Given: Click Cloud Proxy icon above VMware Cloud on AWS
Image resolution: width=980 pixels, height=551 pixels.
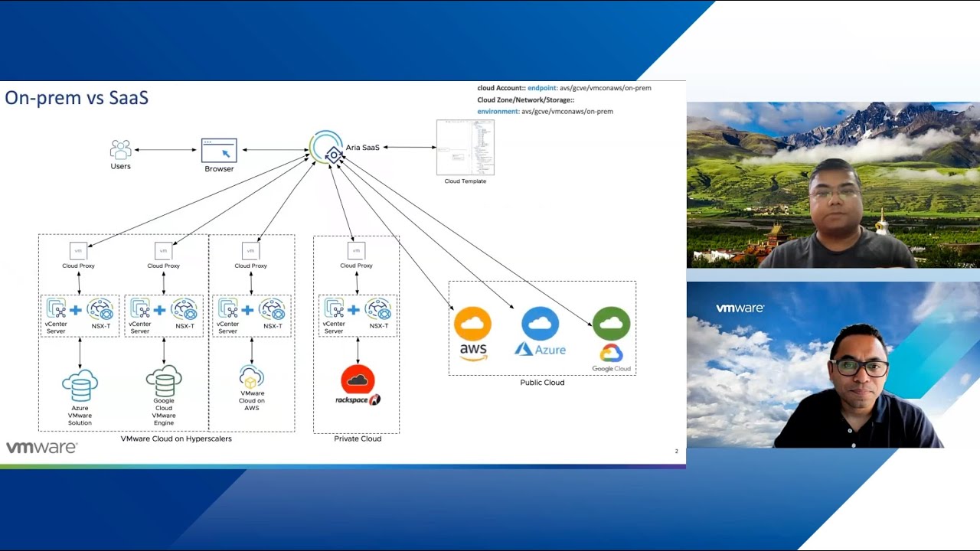Looking at the screenshot, I should tap(250, 251).
